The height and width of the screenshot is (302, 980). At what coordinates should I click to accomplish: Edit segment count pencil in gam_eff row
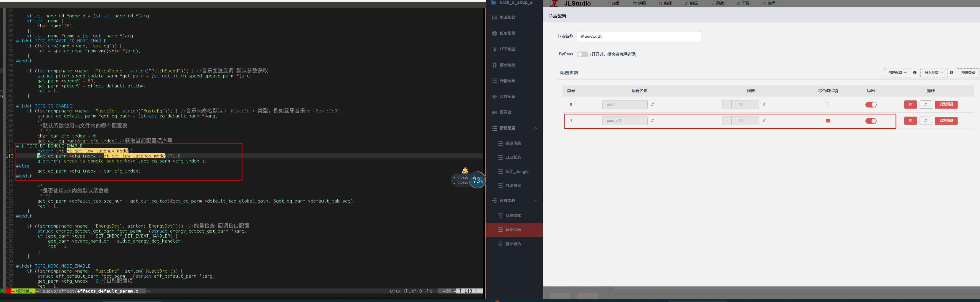764,121
